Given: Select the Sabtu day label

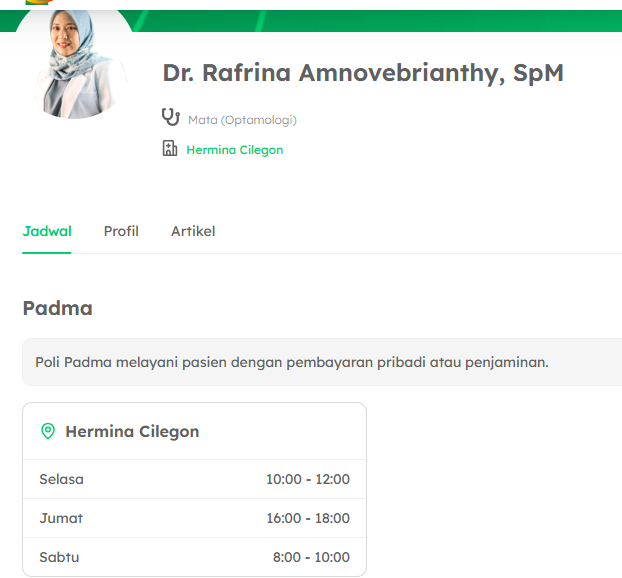Looking at the screenshot, I should [59, 557].
